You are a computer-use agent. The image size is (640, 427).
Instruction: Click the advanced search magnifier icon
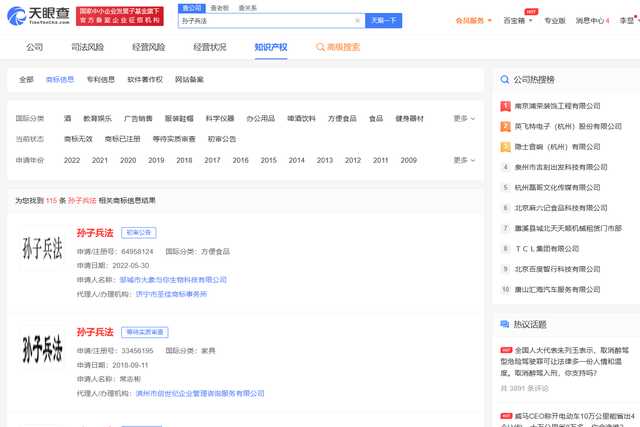319,47
